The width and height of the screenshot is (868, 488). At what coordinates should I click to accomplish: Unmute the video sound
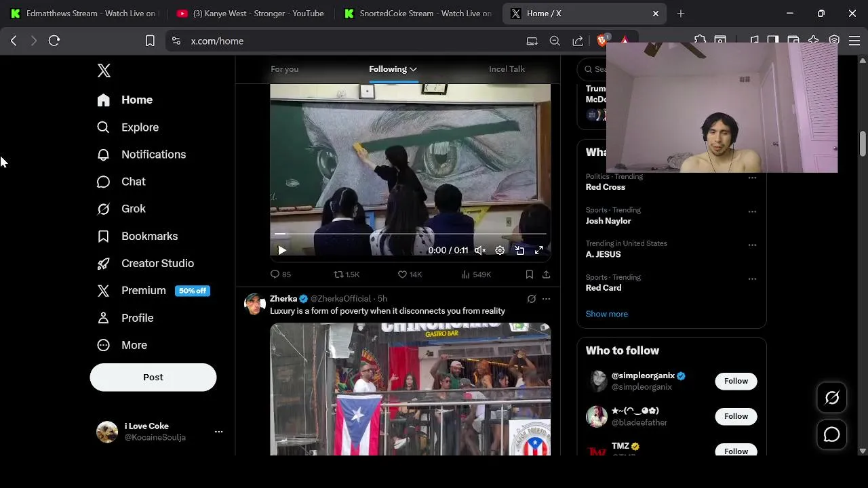(x=479, y=250)
